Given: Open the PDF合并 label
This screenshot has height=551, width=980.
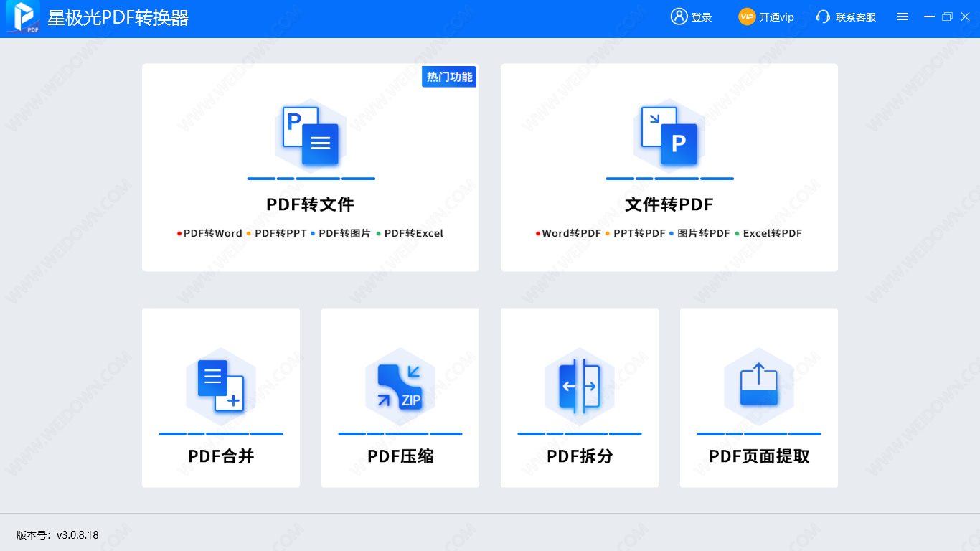Looking at the screenshot, I should (221, 456).
